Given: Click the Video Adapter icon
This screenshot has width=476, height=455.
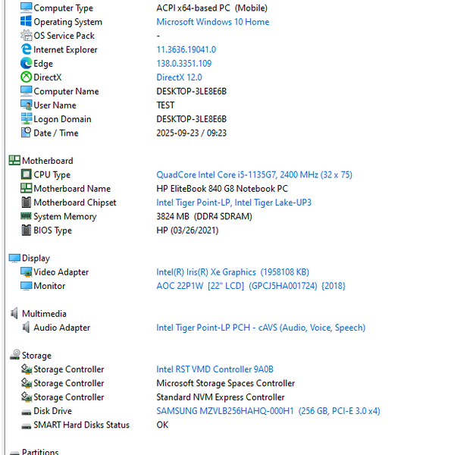Looking at the screenshot, I should pyautogui.click(x=26, y=271).
